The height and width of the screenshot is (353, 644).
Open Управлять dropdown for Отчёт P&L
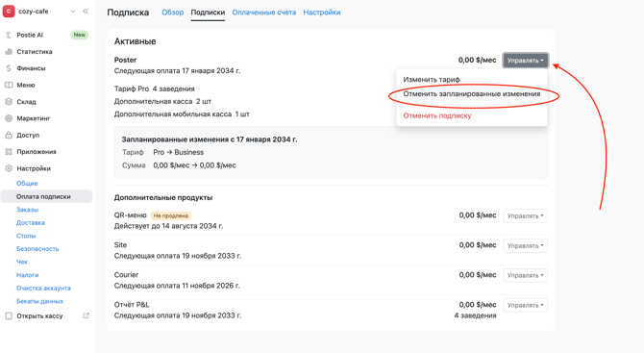tap(526, 305)
